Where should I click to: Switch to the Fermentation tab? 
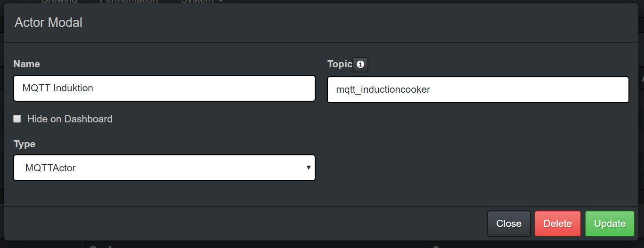point(129,1)
